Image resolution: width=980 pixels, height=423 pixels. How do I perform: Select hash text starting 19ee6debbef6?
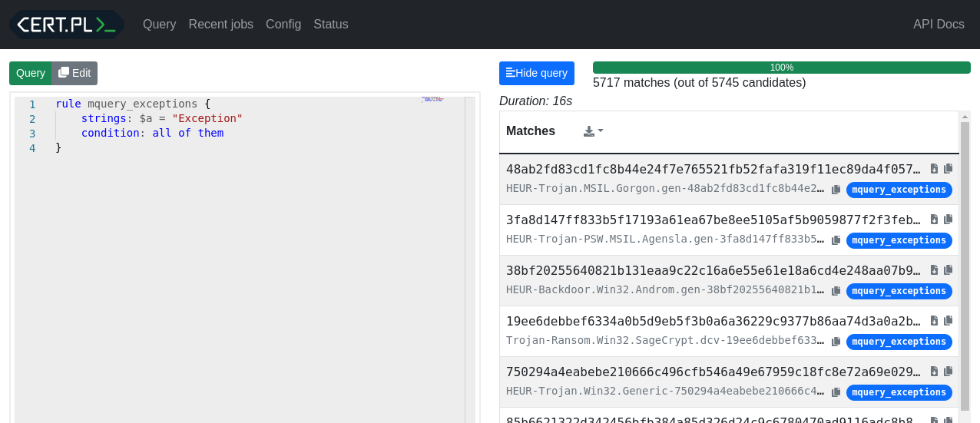[x=713, y=321]
